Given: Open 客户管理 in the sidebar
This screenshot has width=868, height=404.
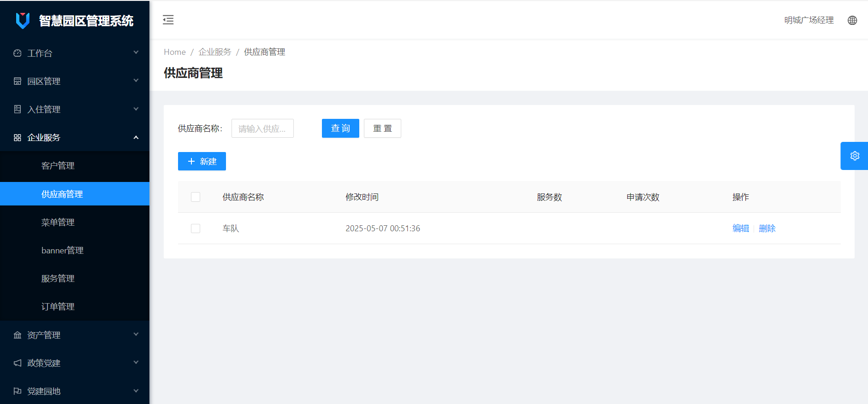Looking at the screenshot, I should (58, 166).
